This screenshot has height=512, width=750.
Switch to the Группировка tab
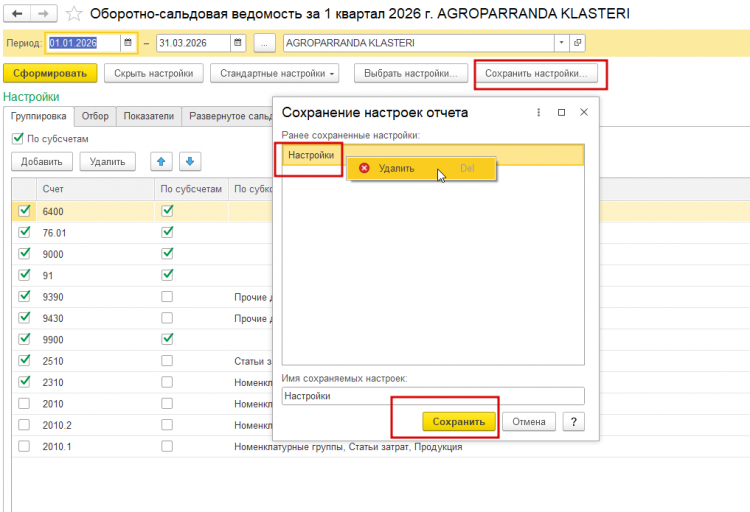[38, 116]
